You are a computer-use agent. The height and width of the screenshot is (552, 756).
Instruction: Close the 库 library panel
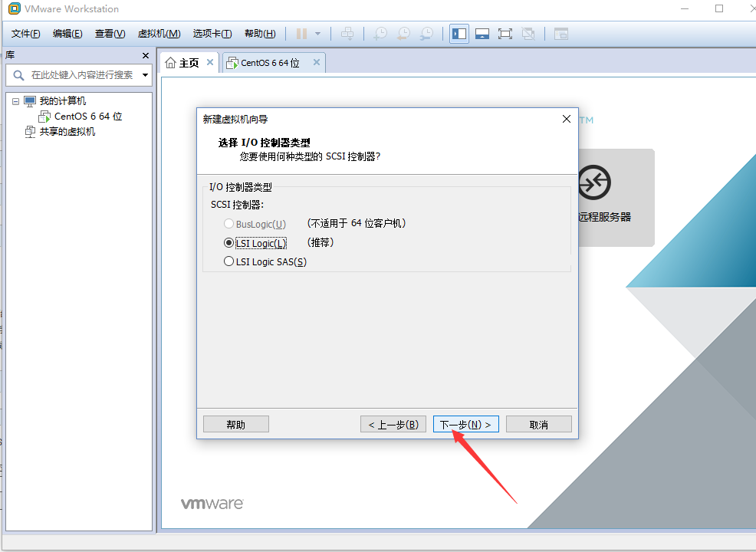146,55
